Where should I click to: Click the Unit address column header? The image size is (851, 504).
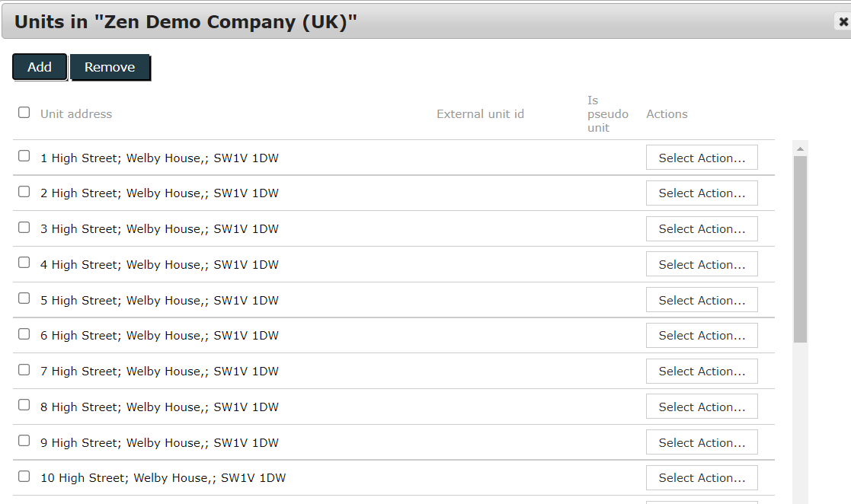coord(76,114)
